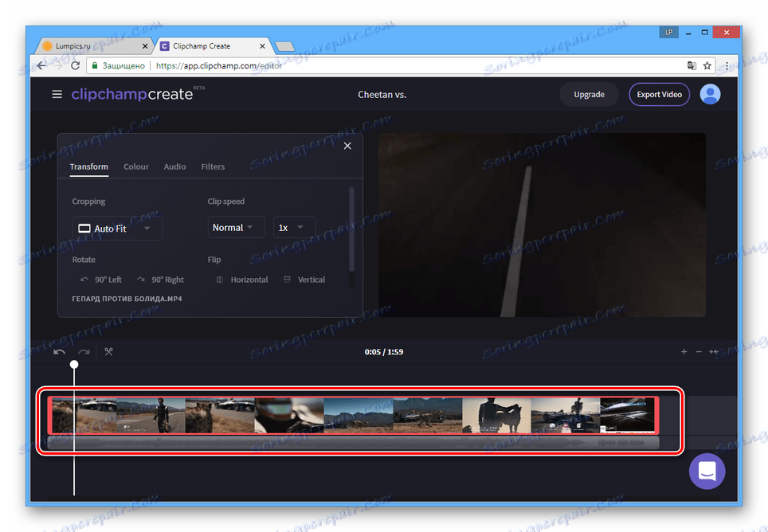Bookmark this page with star
Viewport: 768px width, 532px height.
click(x=707, y=65)
